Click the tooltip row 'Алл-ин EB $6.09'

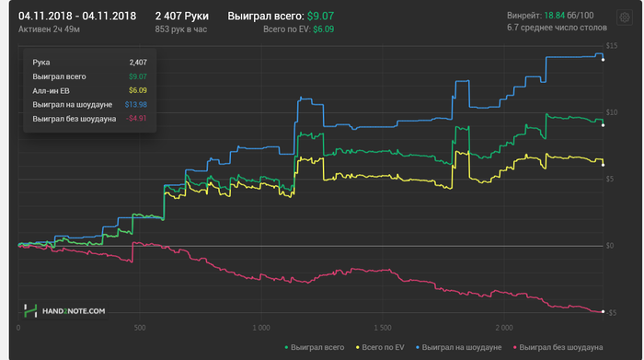tap(89, 90)
